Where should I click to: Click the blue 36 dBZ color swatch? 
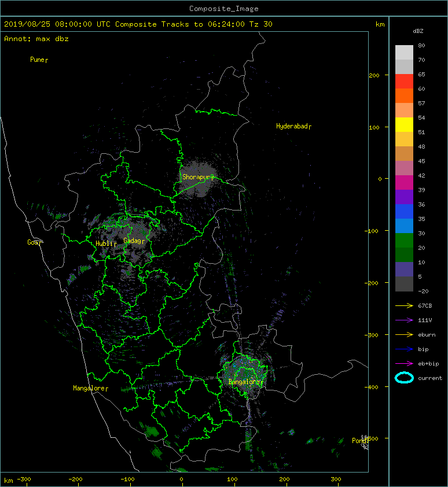coord(404,211)
